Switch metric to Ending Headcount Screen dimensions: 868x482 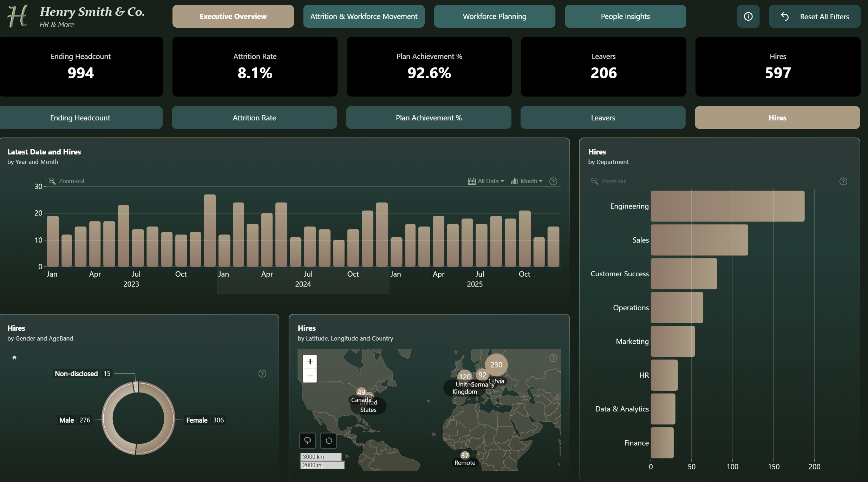click(80, 118)
